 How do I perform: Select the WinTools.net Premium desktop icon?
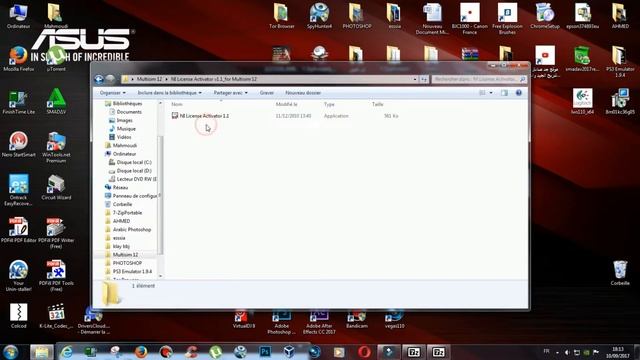pyautogui.click(x=56, y=147)
